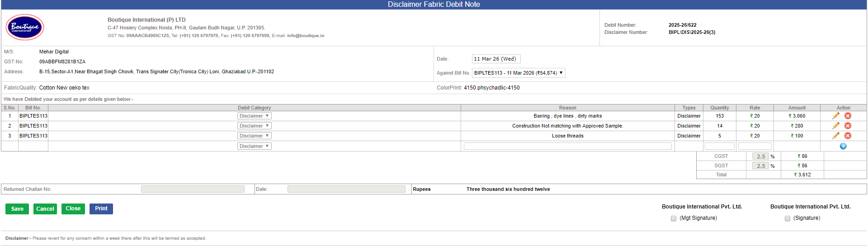
Task: Delete the Loose threads row
Action: point(848,136)
